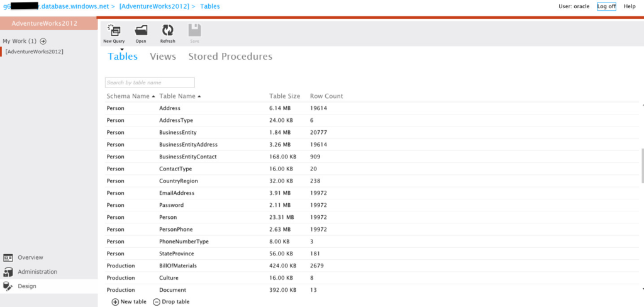Image resolution: width=644 pixels, height=307 pixels.
Task: Click the Drop table minus icon
Action: tap(156, 302)
